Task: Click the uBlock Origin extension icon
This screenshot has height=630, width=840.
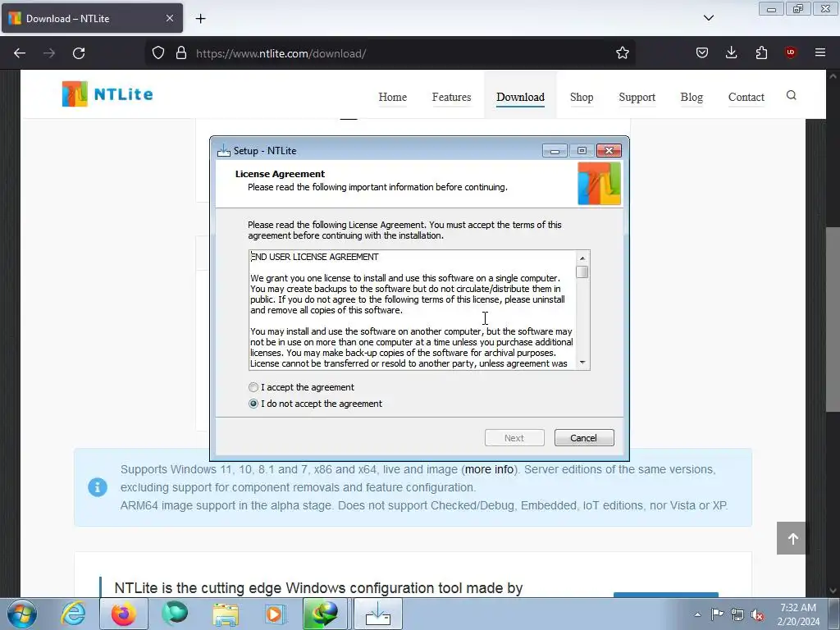Action: [790, 53]
